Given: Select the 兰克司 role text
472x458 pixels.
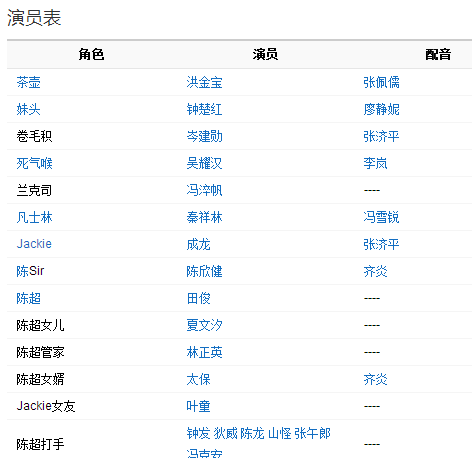Looking at the screenshot, I should (34, 190).
